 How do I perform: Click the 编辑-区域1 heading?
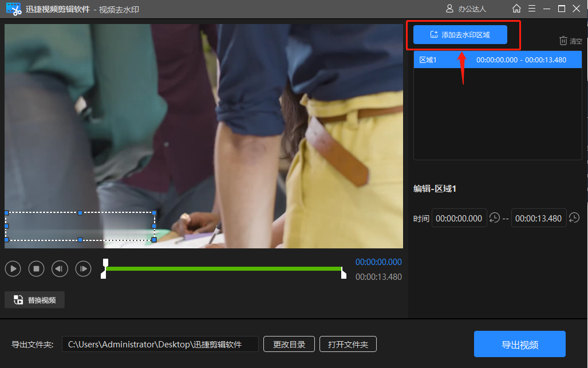pyautogui.click(x=435, y=188)
